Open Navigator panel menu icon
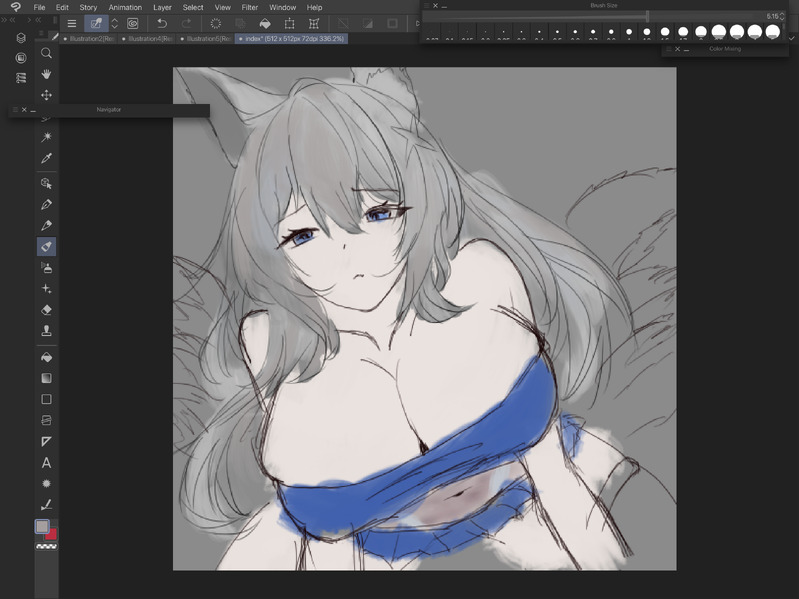 [x=15, y=110]
